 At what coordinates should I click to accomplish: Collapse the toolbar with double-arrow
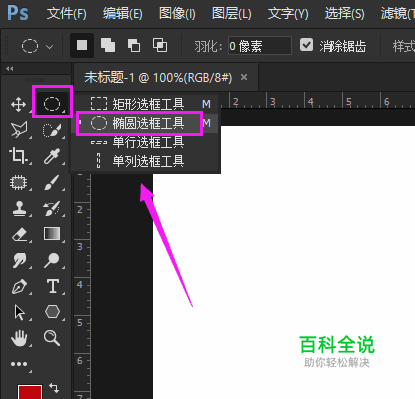[x=10, y=69]
